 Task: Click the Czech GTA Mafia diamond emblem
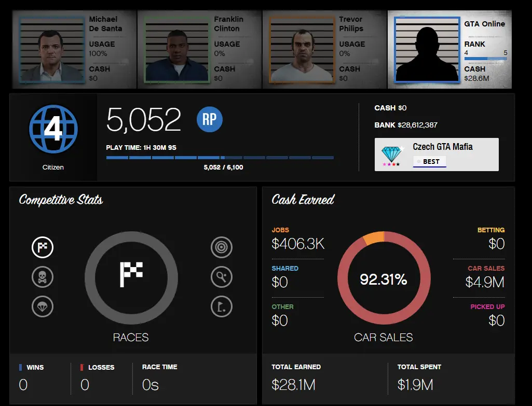[392, 155]
